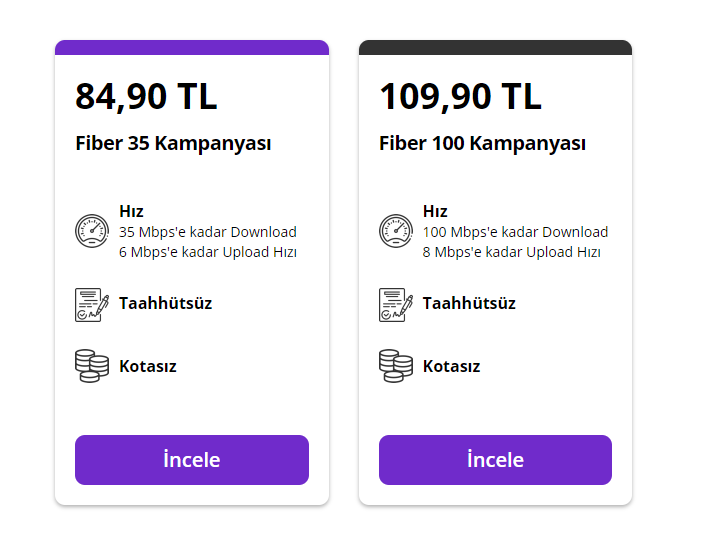720x535 pixels.
Task: Click the purple top bar of Fiber 35 card
Action: 192,47
